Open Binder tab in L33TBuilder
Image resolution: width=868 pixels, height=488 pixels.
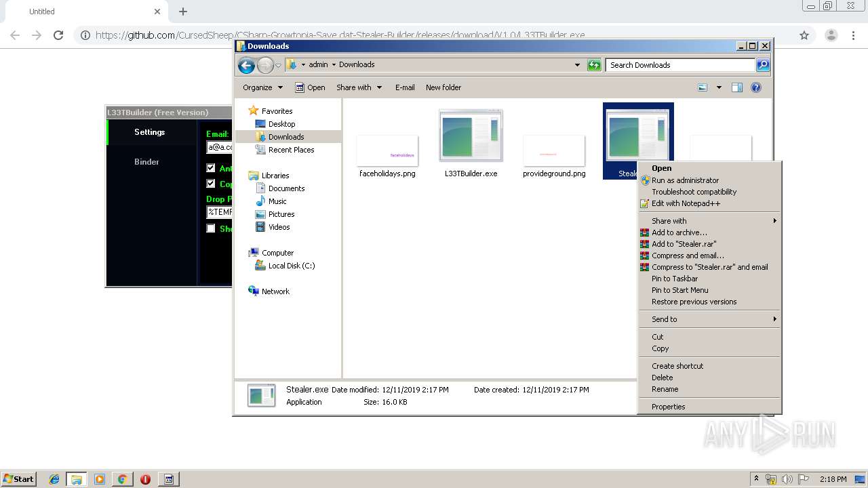pyautogui.click(x=146, y=162)
